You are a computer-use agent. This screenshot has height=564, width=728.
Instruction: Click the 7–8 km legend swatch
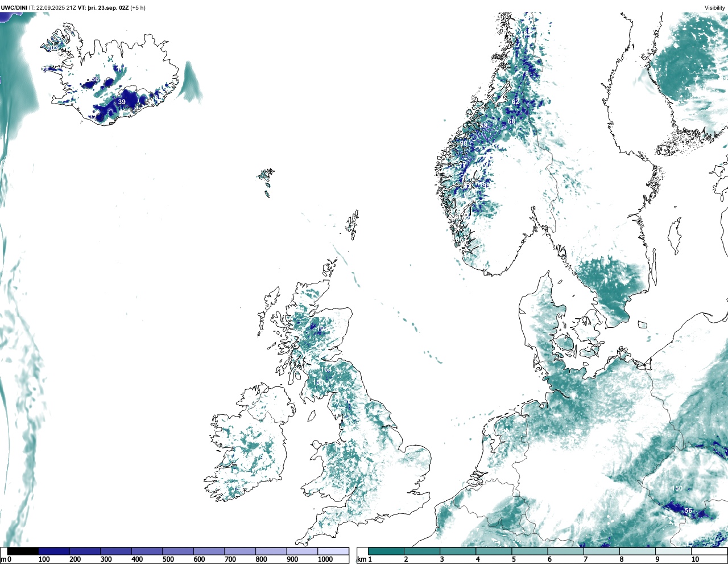tap(601, 551)
